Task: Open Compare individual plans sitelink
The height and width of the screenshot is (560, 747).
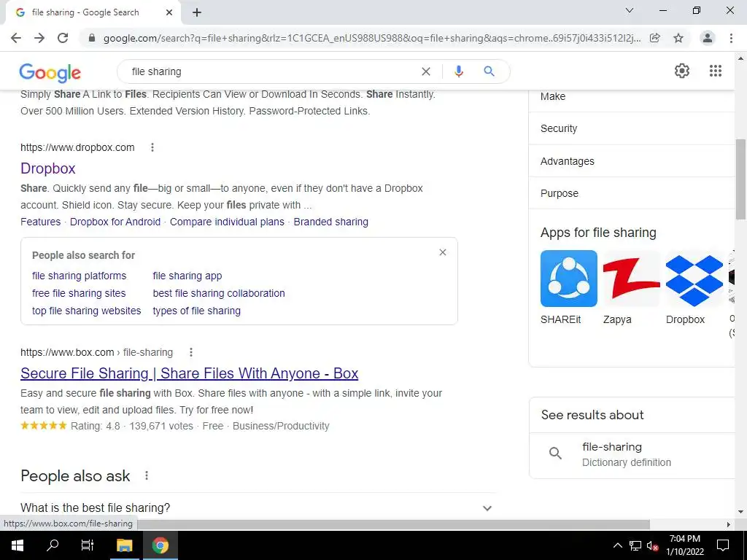Action: click(228, 222)
